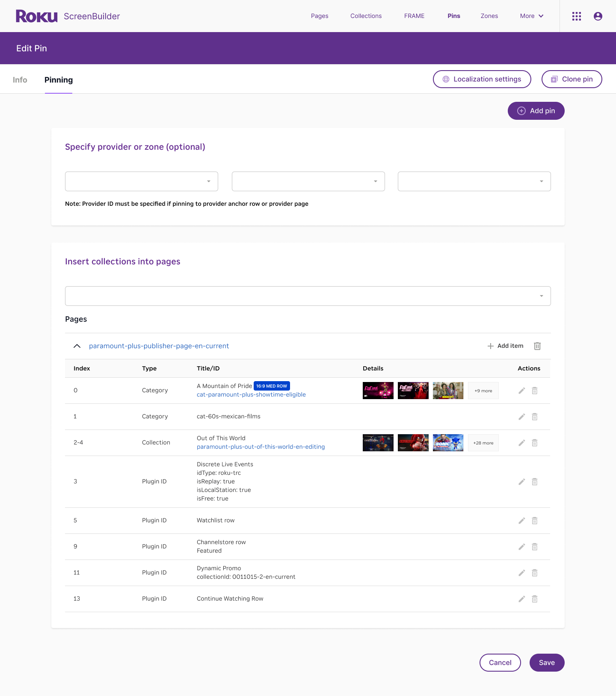The height and width of the screenshot is (696, 616).
Task: Click the 16:9 MED ROW badge
Action: pyautogui.click(x=272, y=386)
